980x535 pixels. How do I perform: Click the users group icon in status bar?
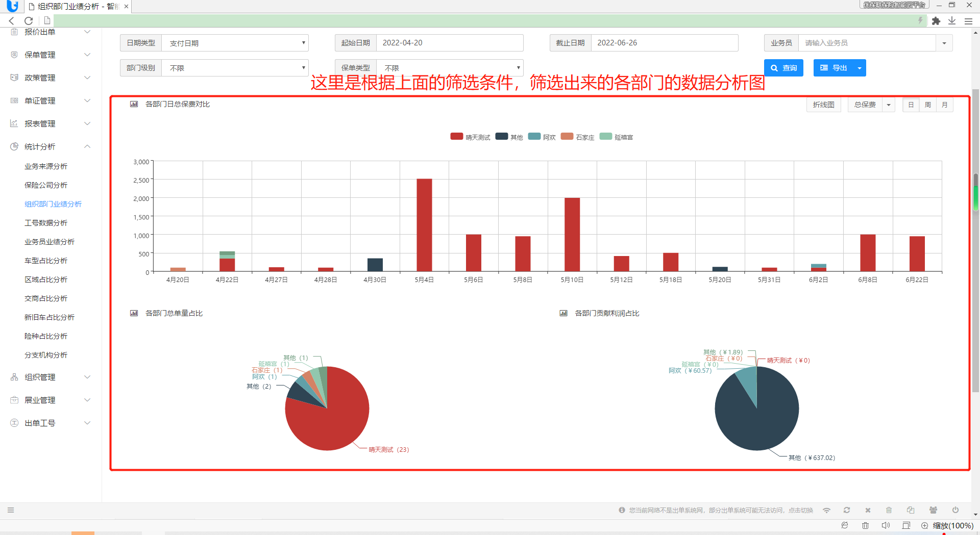933,510
